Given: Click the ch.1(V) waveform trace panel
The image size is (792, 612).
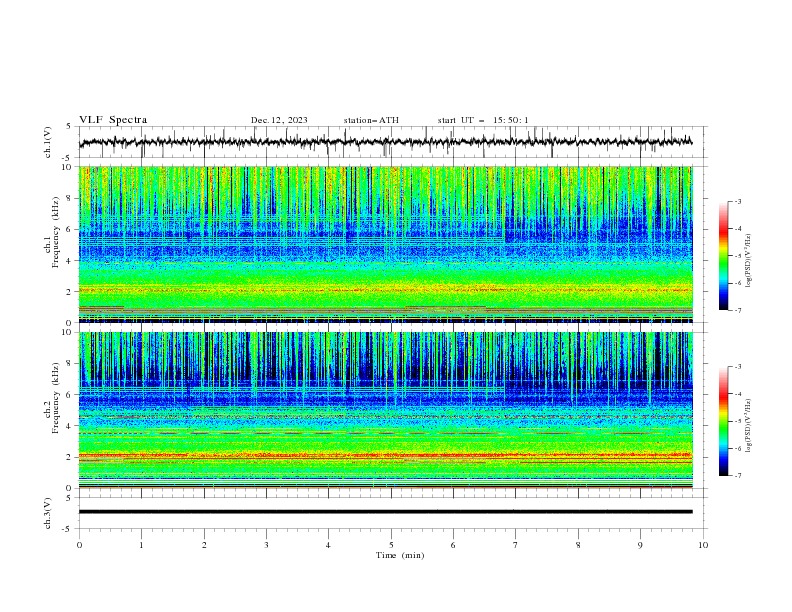Looking at the screenshot, I should [393, 142].
